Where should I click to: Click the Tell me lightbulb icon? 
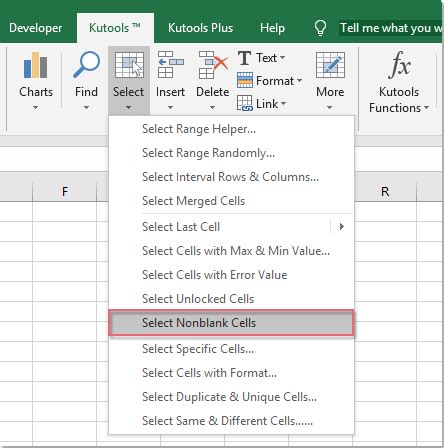click(x=320, y=28)
